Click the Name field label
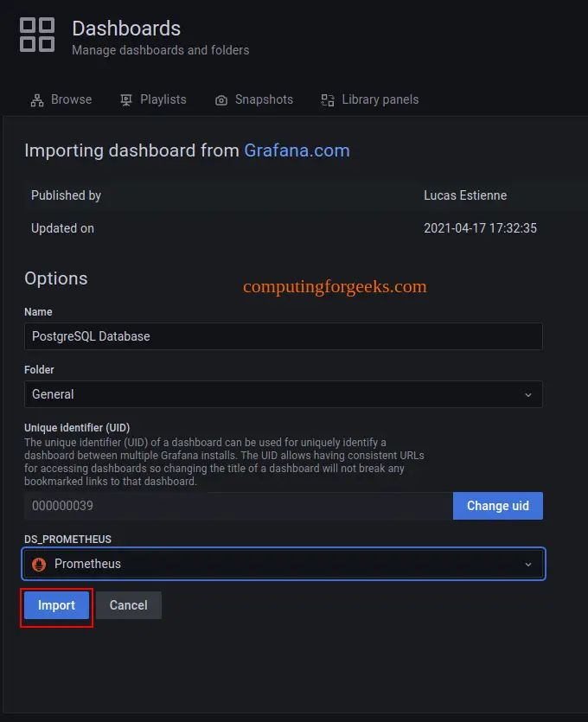588x722 pixels. [x=38, y=312]
